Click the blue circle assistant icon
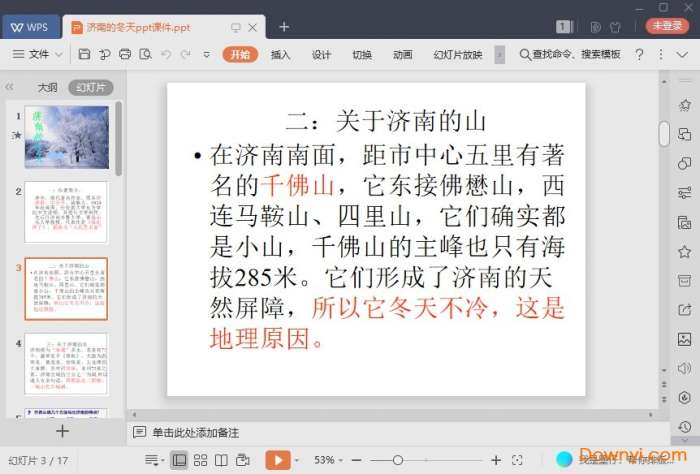 [x=564, y=459]
